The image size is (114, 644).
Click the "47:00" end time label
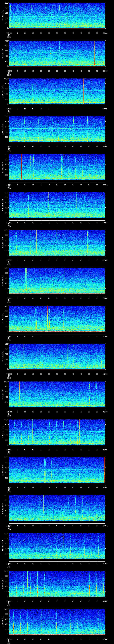pyautogui.click(x=105, y=601)
